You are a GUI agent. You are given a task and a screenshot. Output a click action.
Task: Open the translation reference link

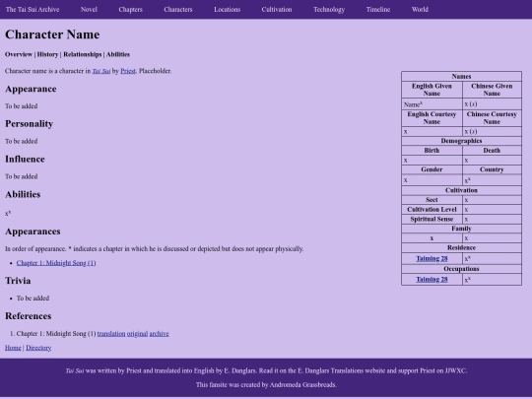(111, 334)
